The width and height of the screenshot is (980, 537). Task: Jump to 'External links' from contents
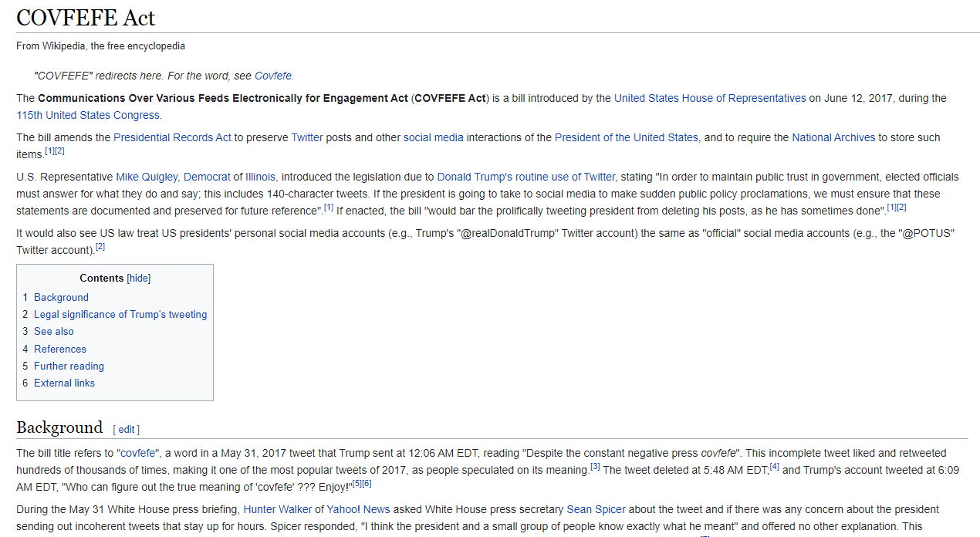64,383
